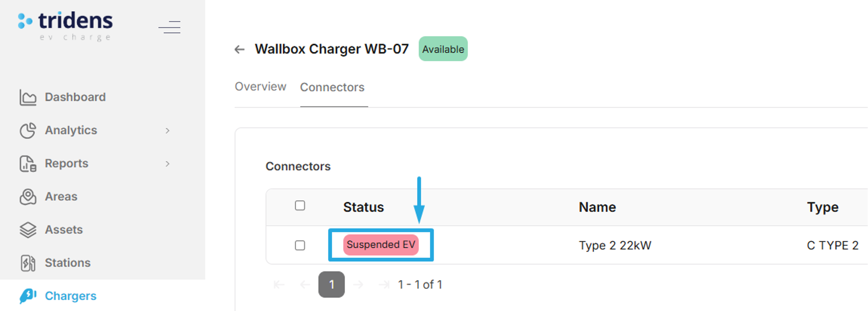The image size is (868, 311).
Task: Click the Analytics pie chart icon
Action: tap(28, 131)
